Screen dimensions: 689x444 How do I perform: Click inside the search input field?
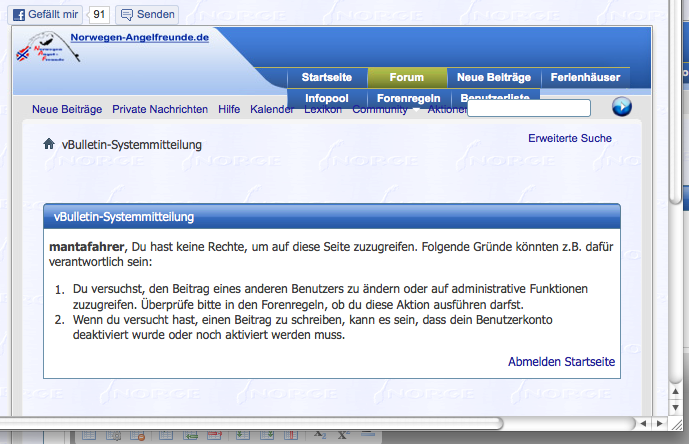(529, 108)
